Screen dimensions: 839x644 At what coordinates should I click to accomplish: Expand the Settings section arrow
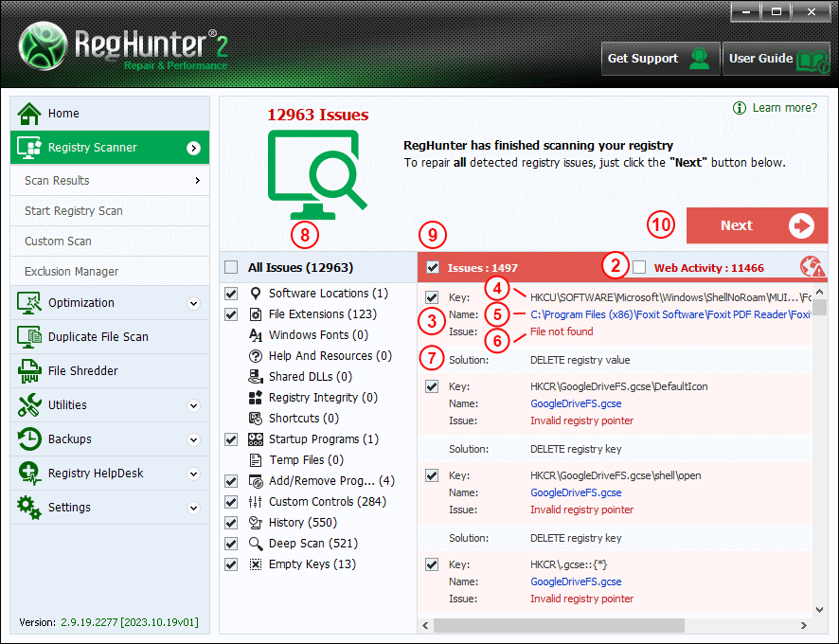pyautogui.click(x=193, y=508)
